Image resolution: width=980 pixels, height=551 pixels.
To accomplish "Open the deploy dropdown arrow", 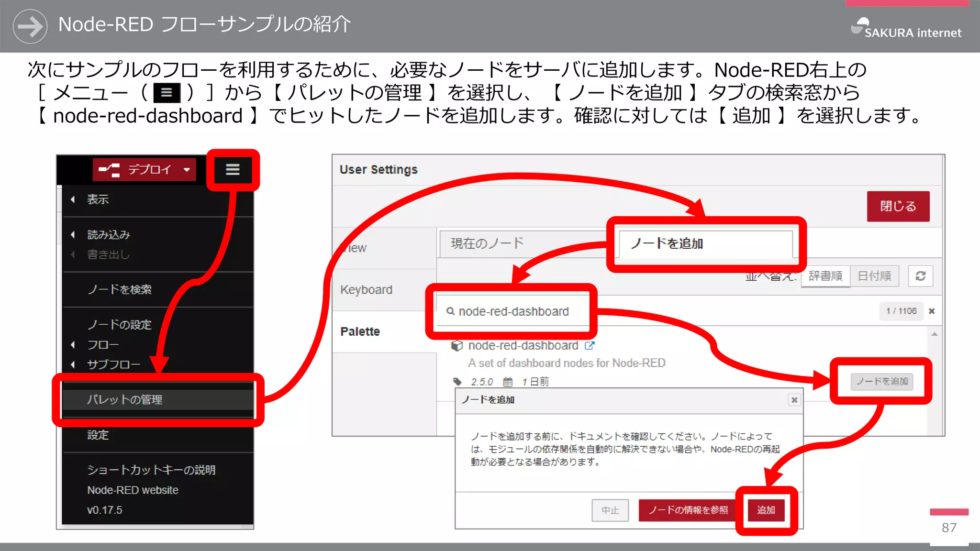I will pos(187,170).
